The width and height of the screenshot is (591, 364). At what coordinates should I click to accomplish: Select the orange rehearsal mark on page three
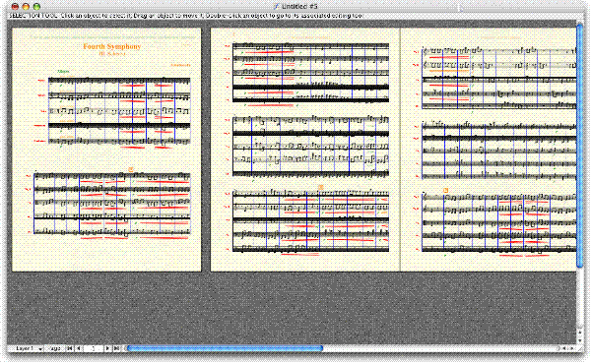(x=445, y=191)
